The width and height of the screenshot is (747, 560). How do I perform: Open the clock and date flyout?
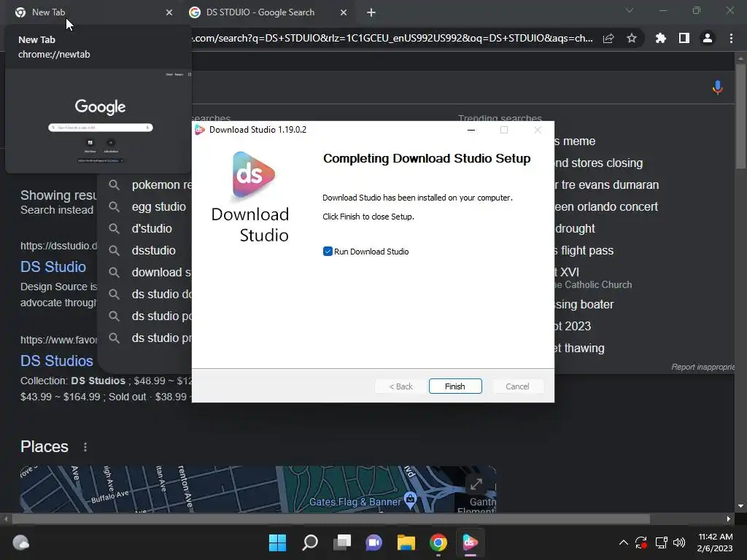coord(715,542)
